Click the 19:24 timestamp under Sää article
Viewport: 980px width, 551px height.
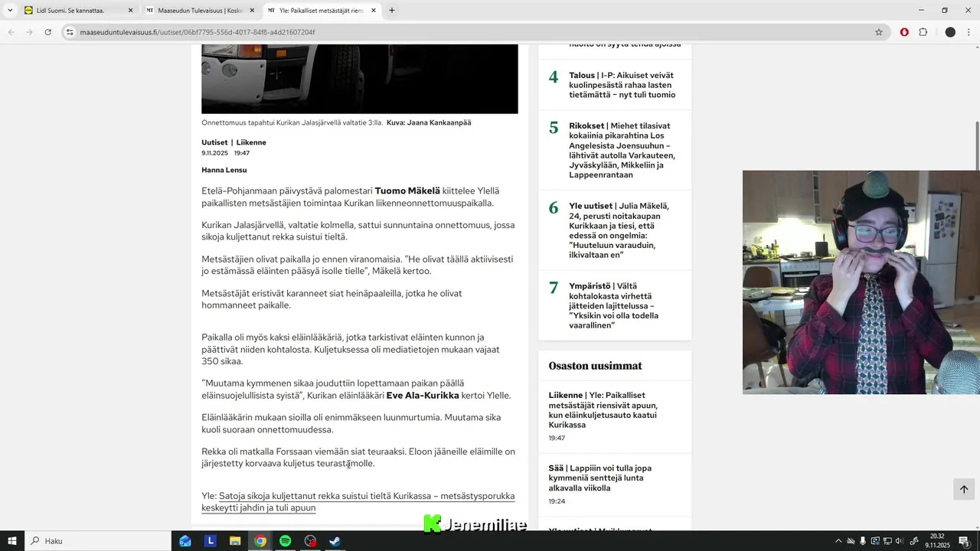pyautogui.click(x=557, y=501)
